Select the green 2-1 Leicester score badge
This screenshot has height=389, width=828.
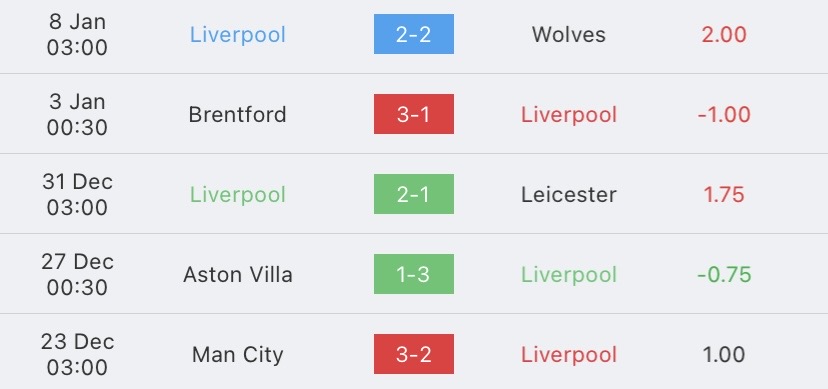(413, 194)
